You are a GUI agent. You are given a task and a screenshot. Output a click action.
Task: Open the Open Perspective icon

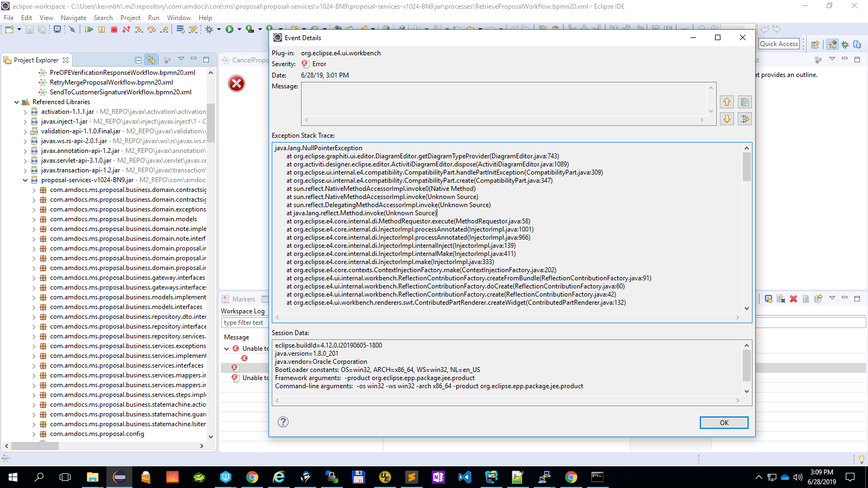815,44
